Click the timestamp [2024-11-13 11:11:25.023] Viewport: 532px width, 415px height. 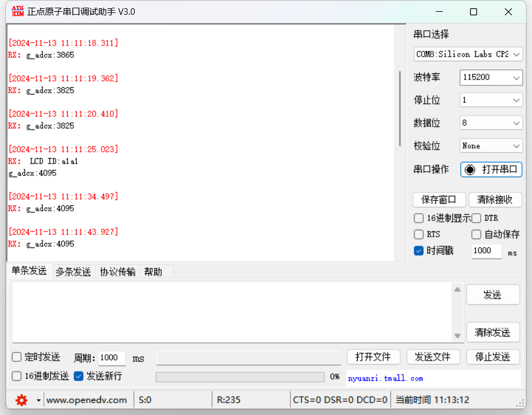63,149
